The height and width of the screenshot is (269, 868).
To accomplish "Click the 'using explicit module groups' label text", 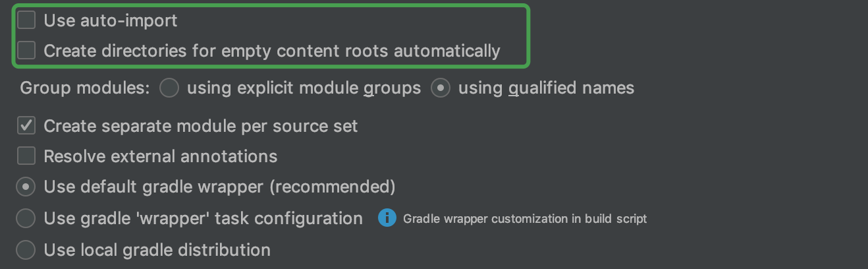I will tap(304, 88).
